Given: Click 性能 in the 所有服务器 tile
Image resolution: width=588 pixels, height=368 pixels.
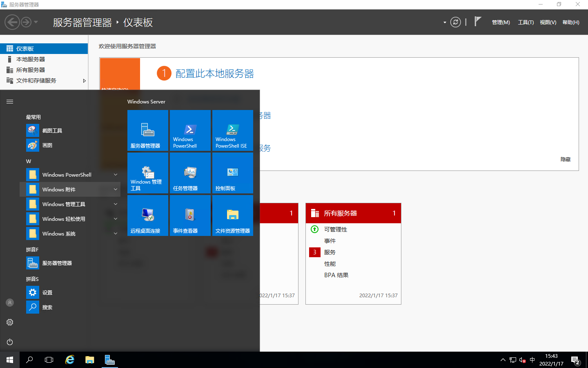Looking at the screenshot, I should [330, 264].
